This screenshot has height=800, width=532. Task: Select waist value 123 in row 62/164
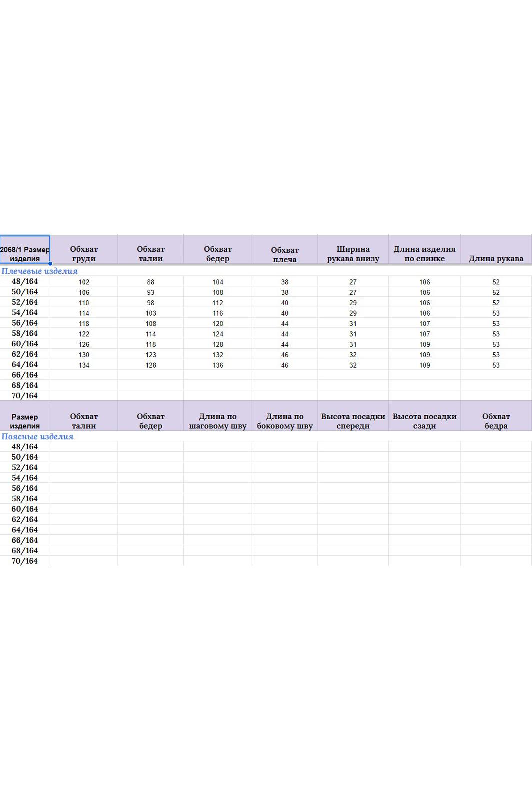coord(151,355)
